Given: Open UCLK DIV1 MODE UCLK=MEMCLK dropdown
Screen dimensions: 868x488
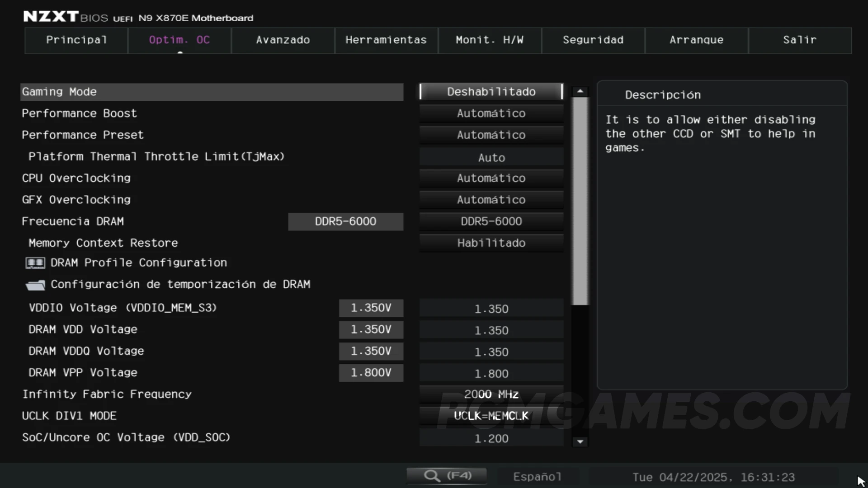Looking at the screenshot, I should [491, 416].
